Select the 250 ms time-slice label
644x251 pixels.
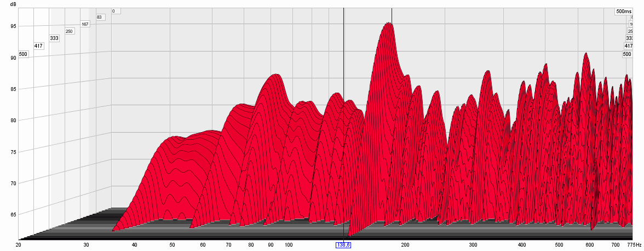(x=70, y=31)
